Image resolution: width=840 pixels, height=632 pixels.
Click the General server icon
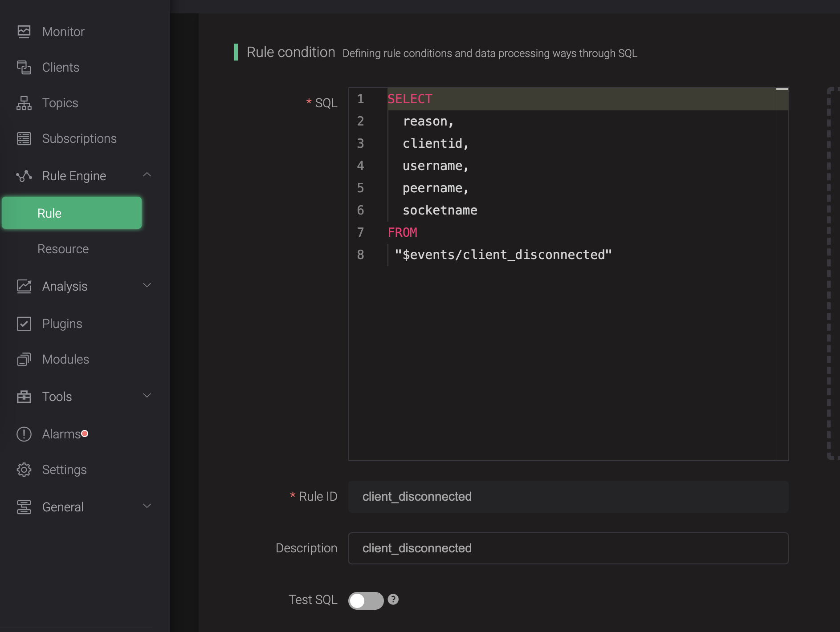coord(24,507)
